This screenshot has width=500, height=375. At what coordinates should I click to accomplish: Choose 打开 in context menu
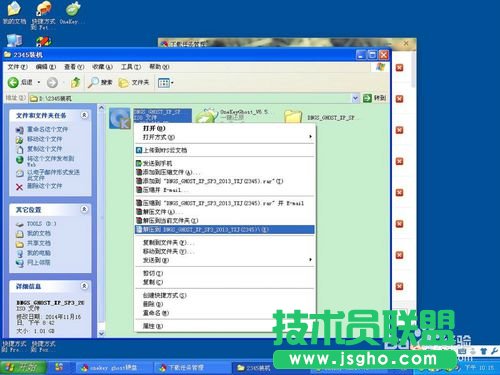[x=224, y=128]
